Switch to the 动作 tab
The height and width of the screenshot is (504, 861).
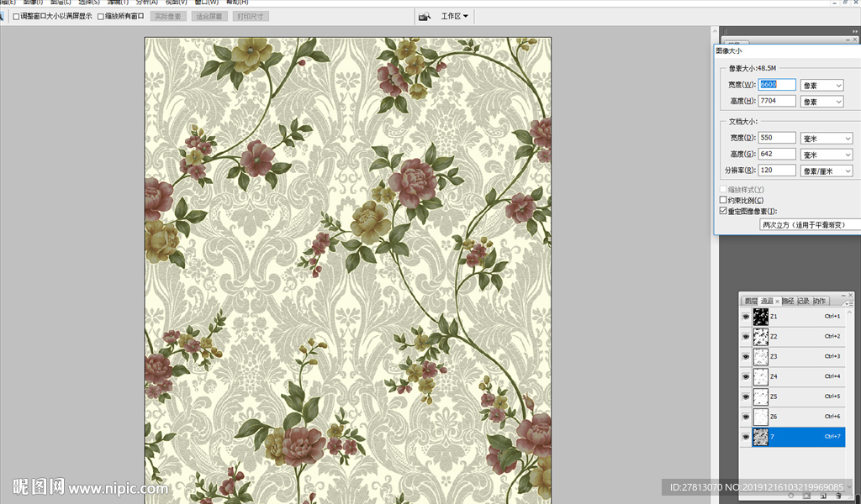point(819,301)
